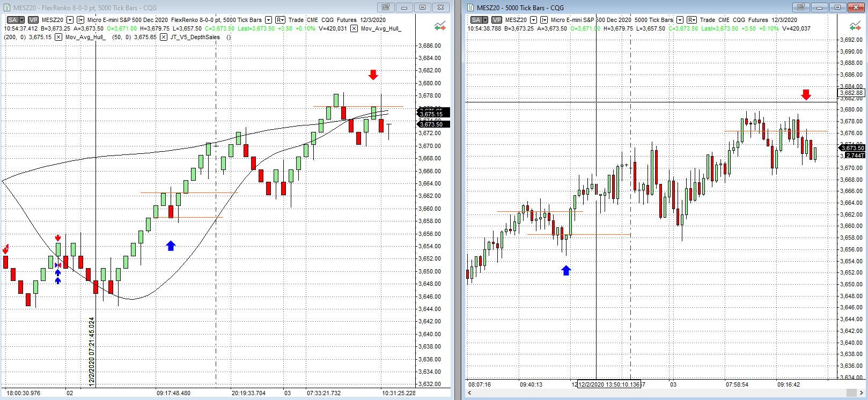Click the large blue up arrow in FlexRenko chart
The width and height of the screenshot is (868, 400).
tap(171, 246)
